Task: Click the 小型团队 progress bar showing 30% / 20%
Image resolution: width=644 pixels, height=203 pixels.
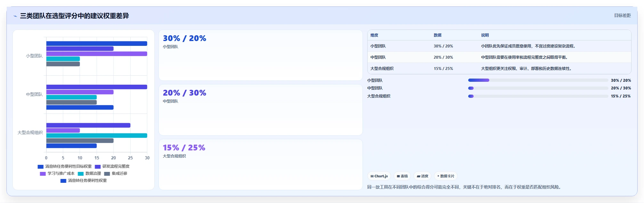Action: tap(538, 80)
